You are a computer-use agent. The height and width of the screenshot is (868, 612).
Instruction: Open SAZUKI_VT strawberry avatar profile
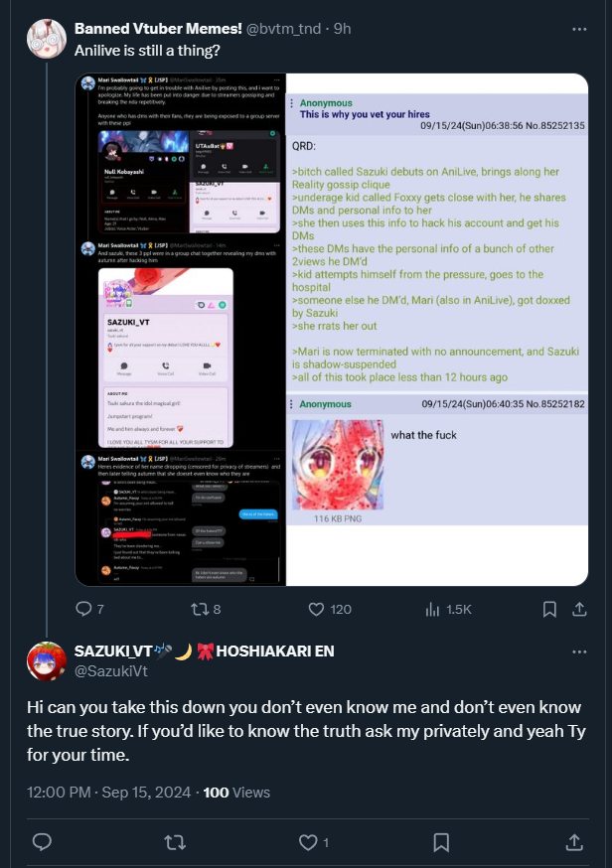[x=47, y=661]
